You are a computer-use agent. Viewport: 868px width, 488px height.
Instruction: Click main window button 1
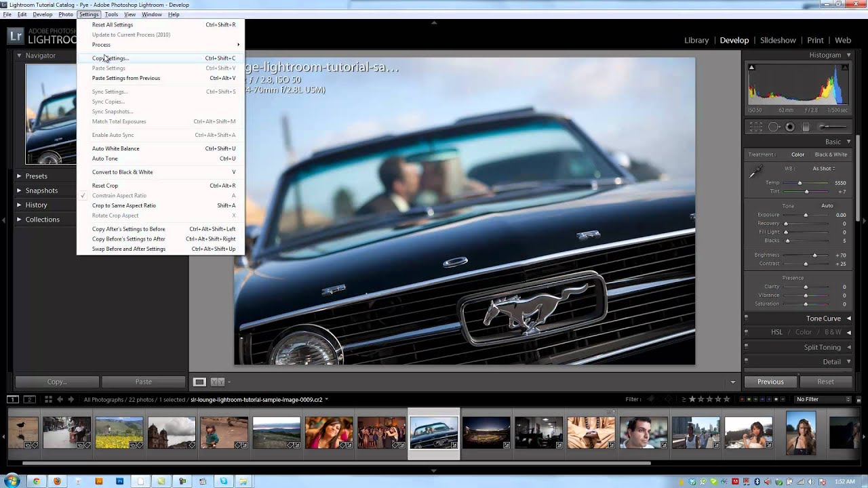pos(13,399)
